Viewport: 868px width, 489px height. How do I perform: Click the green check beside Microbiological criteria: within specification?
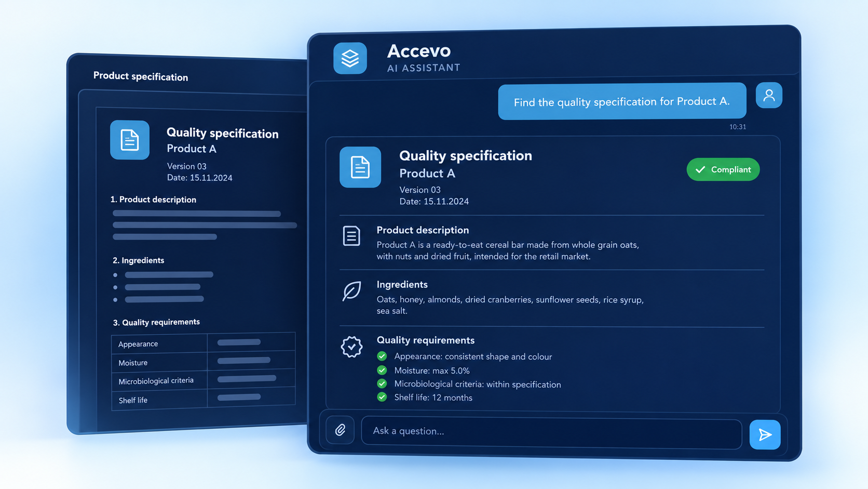coord(382,384)
